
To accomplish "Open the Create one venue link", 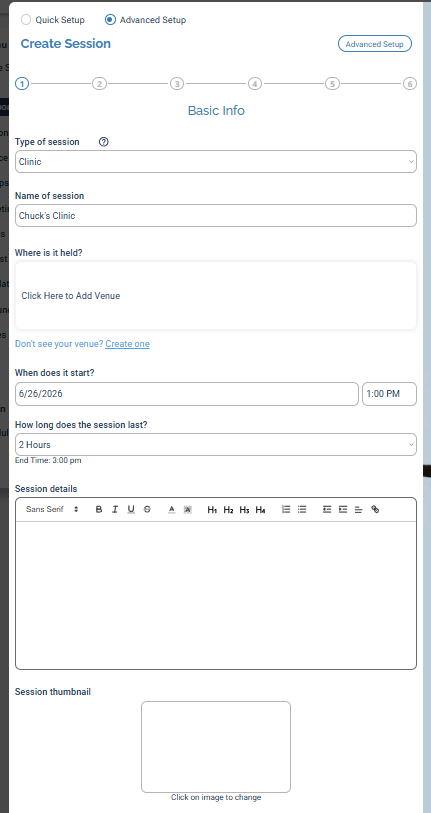I will pos(128,344).
